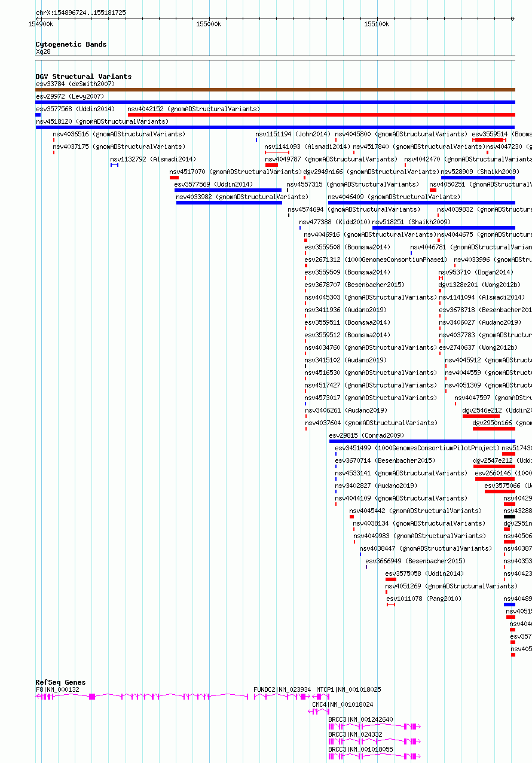Click the 155000k ruler tick label

coord(209,24)
